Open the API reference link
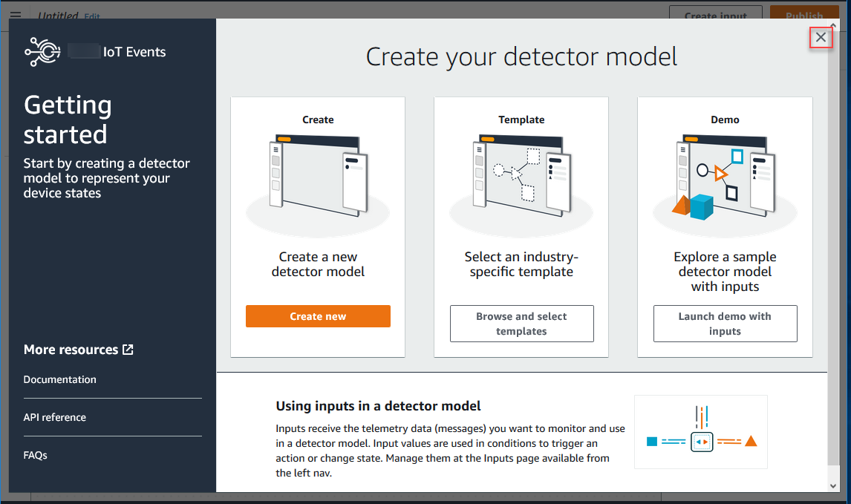 pyautogui.click(x=55, y=417)
